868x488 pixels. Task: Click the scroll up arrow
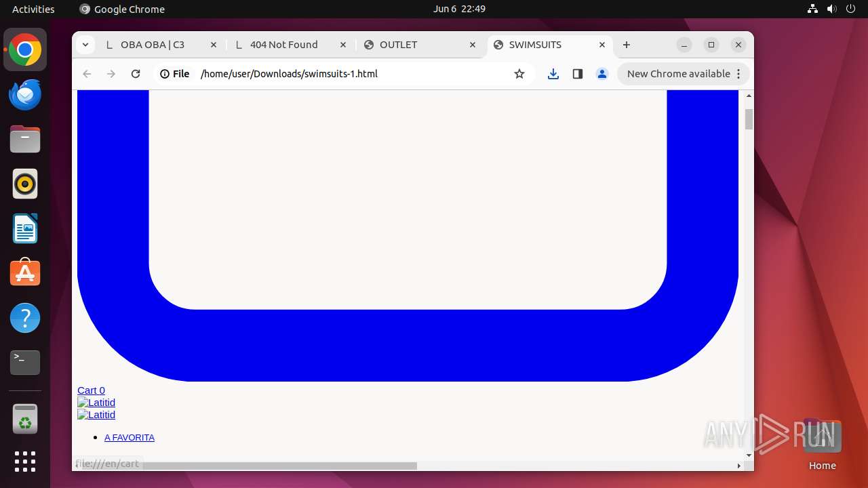click(749, 96)
